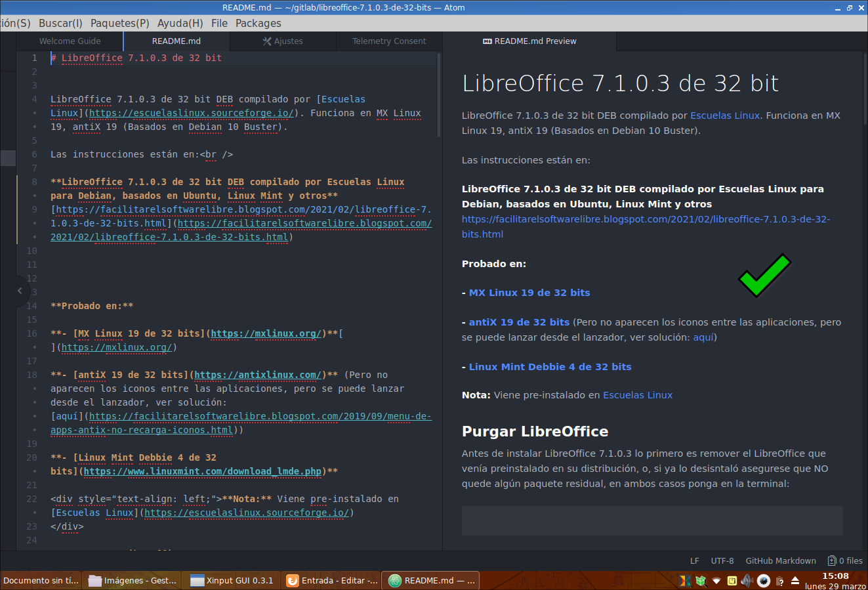This screenshot has height=590, width=868.
Task: Open the Linux Mint Debbie 4 link
Action: click(550, 367)
